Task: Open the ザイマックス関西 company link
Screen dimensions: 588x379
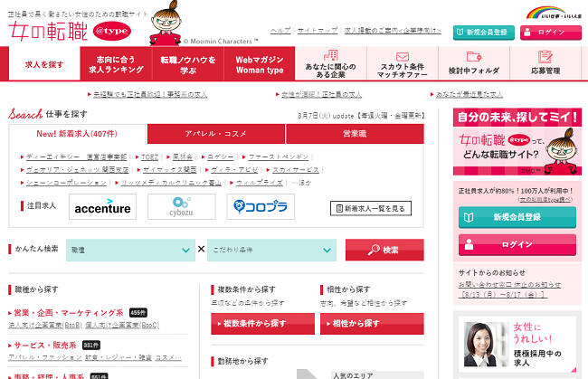Action: [x=169, y=170]
